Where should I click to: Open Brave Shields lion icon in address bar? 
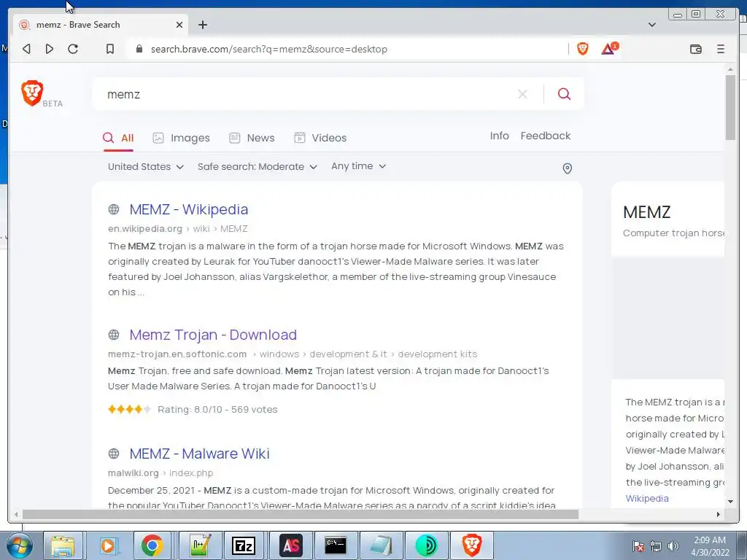pos(583,48)
